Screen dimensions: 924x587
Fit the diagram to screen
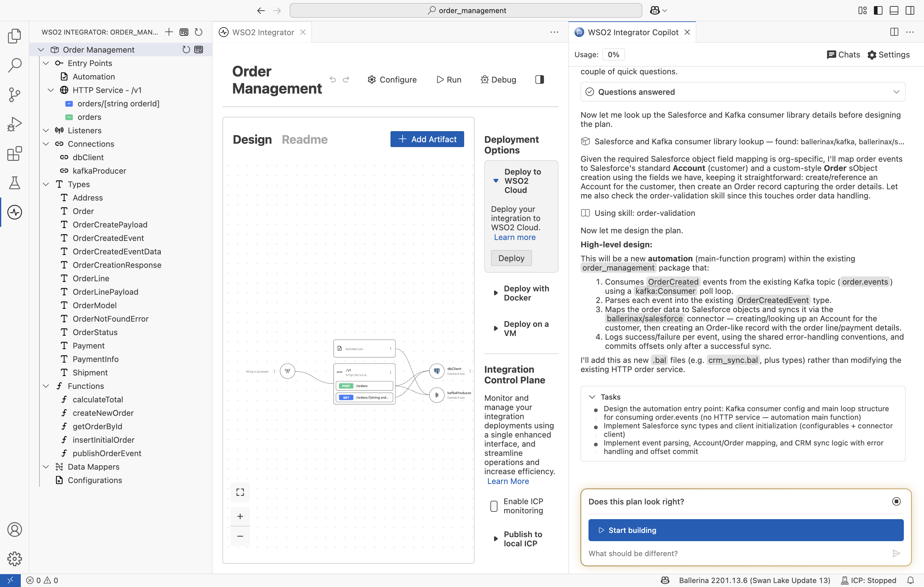240,492
